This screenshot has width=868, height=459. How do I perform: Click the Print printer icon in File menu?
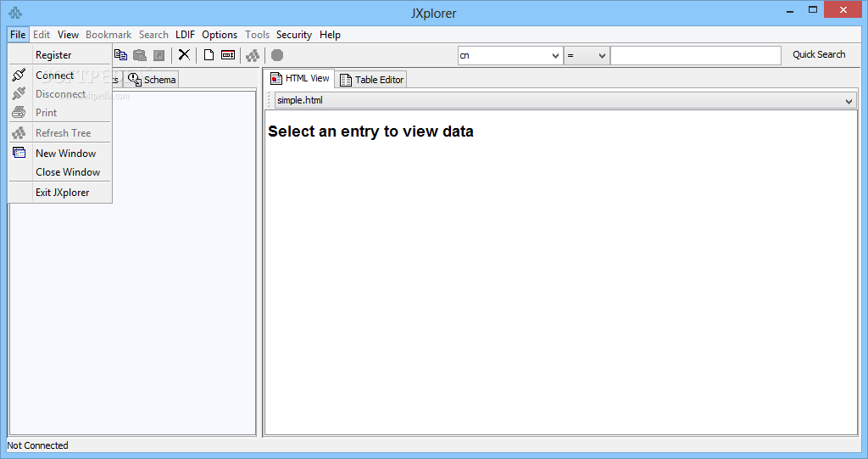19,113
